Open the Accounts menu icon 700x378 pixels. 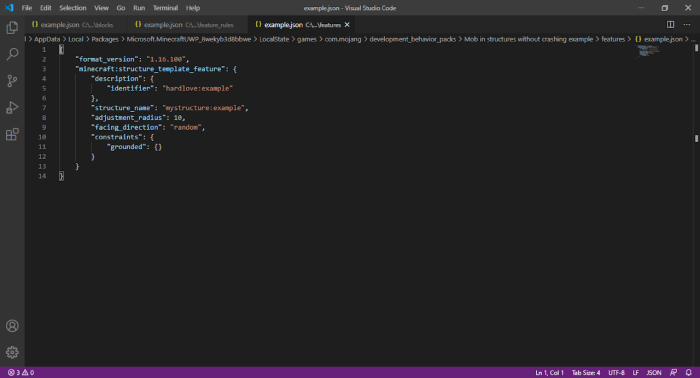click(12, 326)
